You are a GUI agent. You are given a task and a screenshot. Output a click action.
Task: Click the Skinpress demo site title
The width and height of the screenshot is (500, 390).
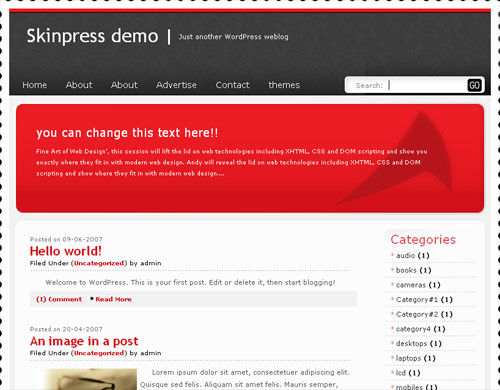coord(92,36)
